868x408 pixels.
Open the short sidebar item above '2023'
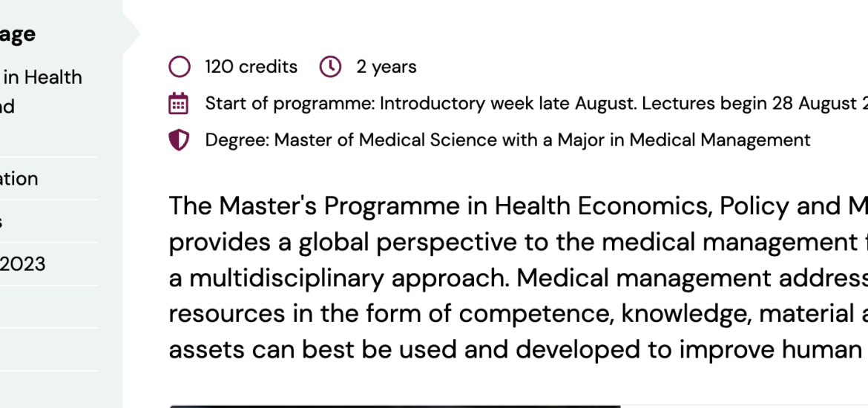(x=1, y=222)
